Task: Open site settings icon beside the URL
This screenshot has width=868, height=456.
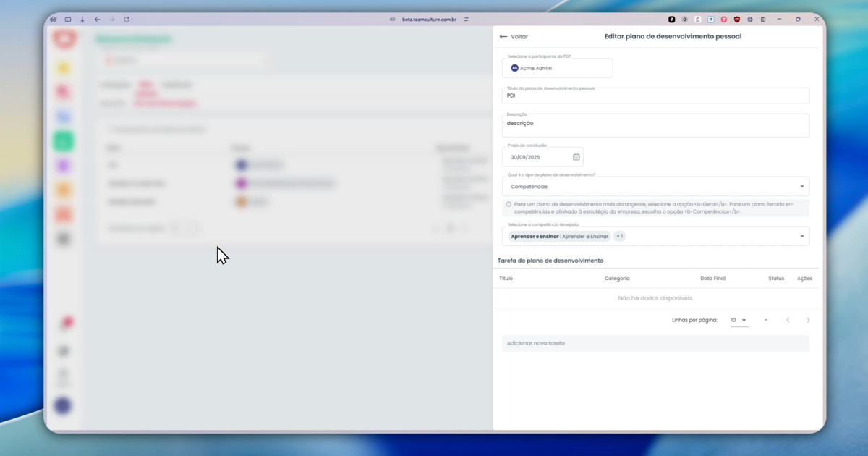Action: click(x=467, y=20)
